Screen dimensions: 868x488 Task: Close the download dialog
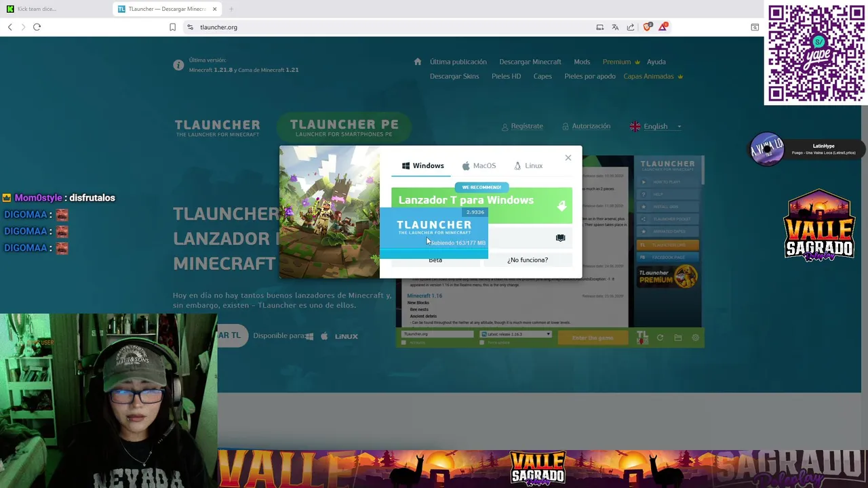coord(568,158)
